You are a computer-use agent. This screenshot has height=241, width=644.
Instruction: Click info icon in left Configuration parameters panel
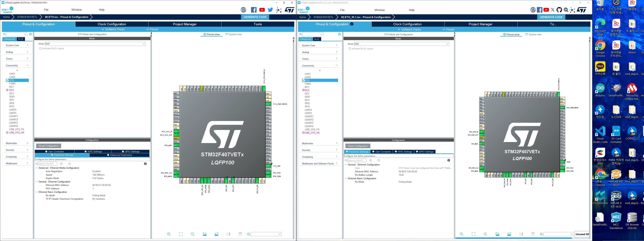145,164
